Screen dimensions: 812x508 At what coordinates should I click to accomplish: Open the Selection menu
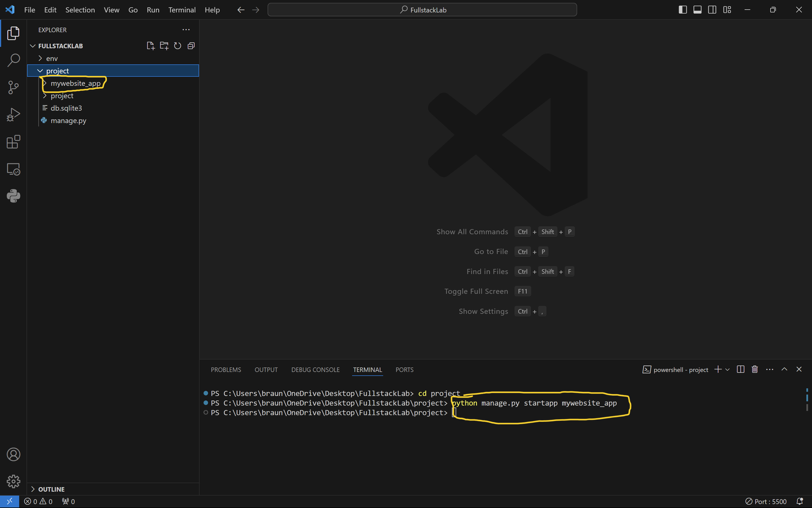click(x=80, y=10)
